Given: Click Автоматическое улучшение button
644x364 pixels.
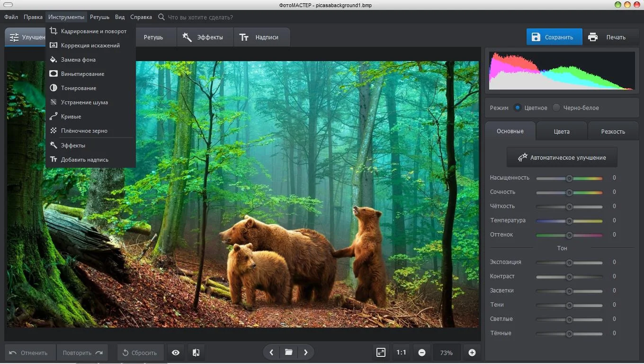Looking at the screenshot, I should pos(562,157).
